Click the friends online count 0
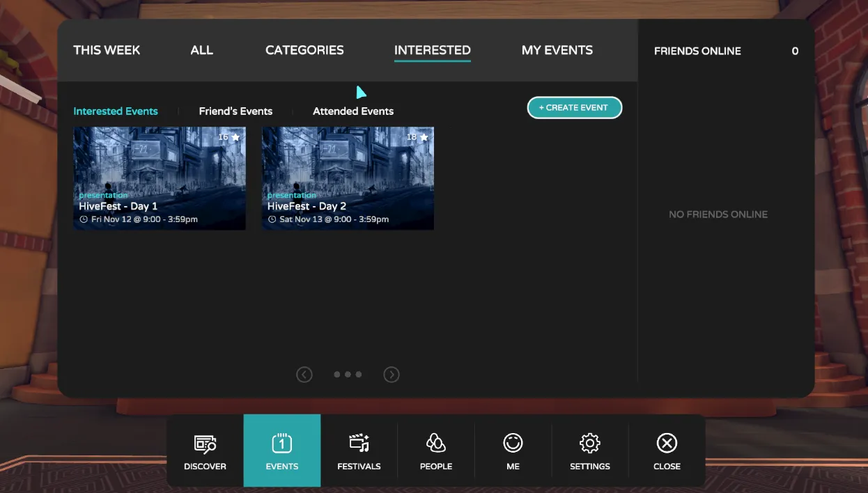The height and width of the screenshot is (493, 868). [x=795, y=51]
